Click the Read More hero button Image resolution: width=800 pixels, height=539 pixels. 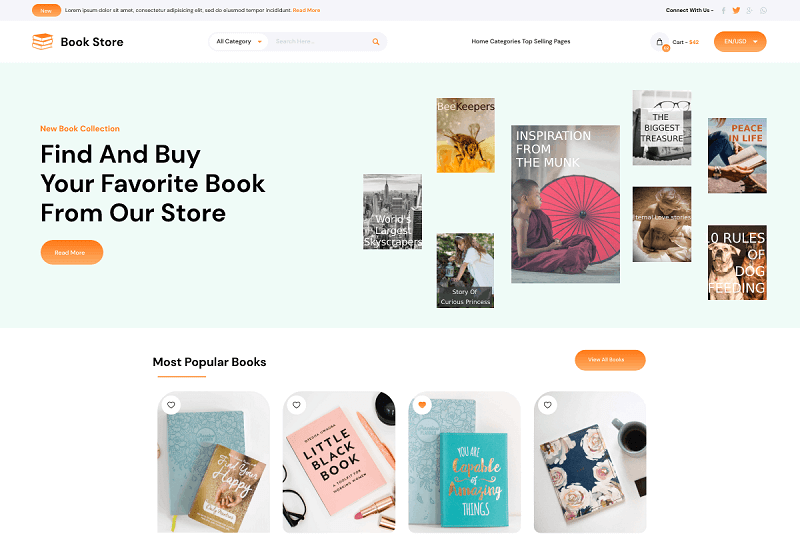tap(72, 253)
